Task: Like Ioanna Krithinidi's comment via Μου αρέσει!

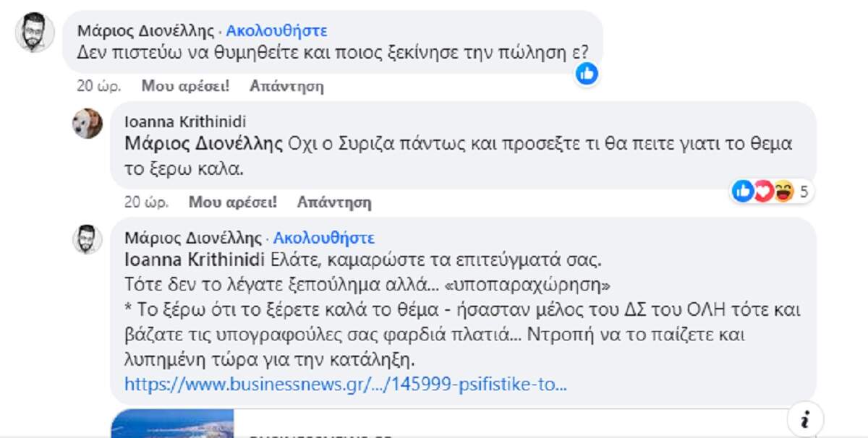Action: click(x=233, y=202)
